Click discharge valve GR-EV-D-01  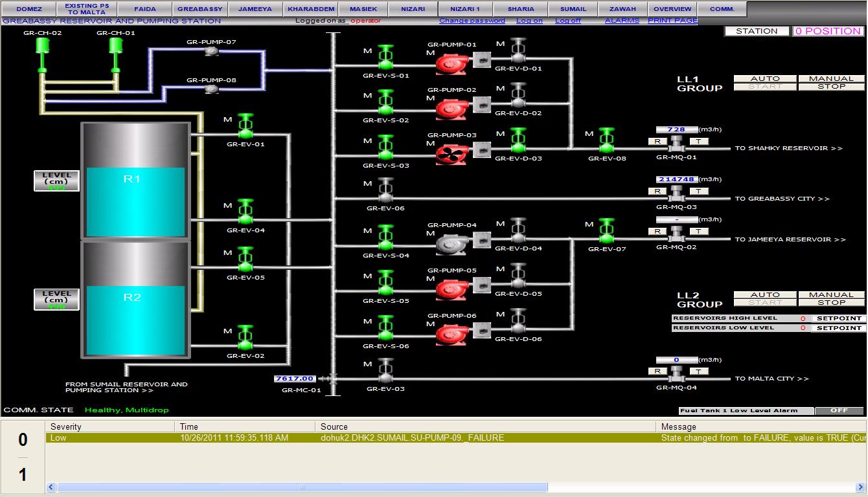518,51
